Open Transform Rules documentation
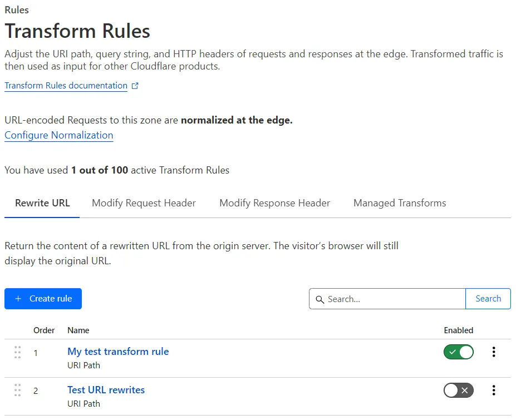This screenshot has height=420, width=516. [65, 85]
